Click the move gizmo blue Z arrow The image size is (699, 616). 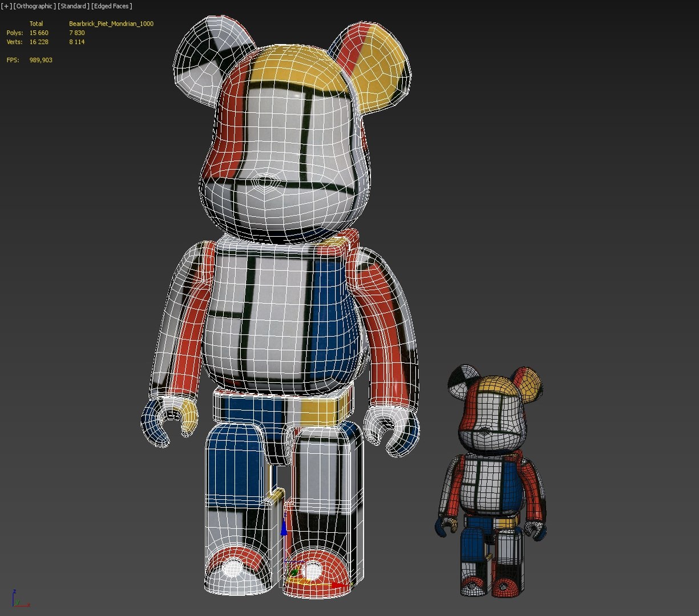click(x=284, y=528)
